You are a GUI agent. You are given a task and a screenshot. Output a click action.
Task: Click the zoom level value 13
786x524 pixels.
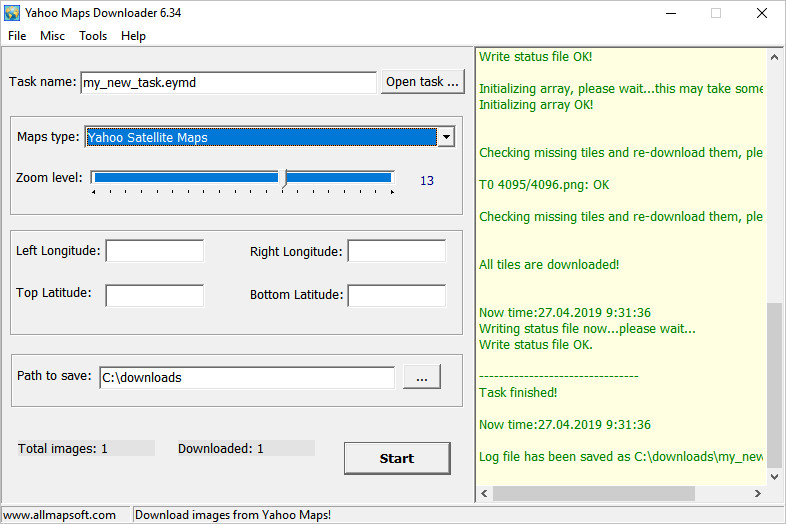tap(427, 181)
